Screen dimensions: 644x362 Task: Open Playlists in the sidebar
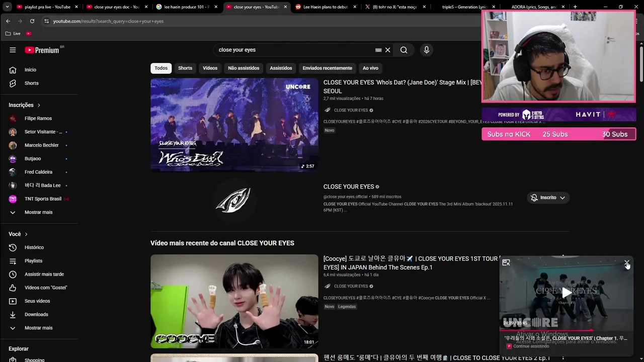click(x=39, y=261)
